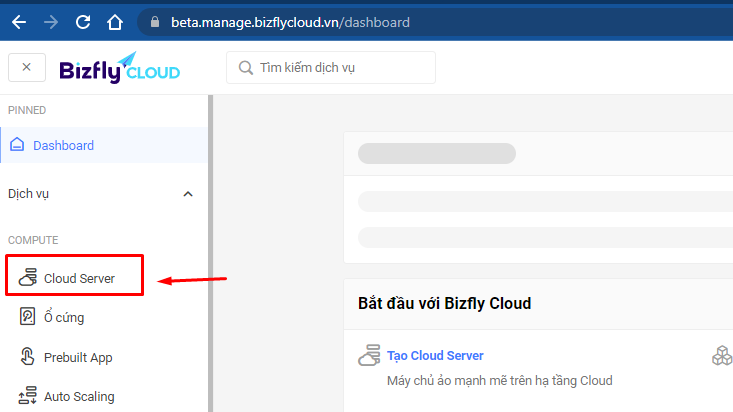The width and height of the screenshot is (733, 412).
Task: Click the sidebar vertical scrollbar
Action: tap(210, 253)
